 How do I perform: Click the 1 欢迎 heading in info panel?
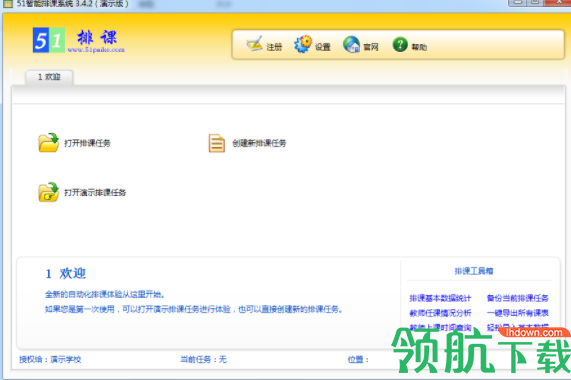click(66, 273)
